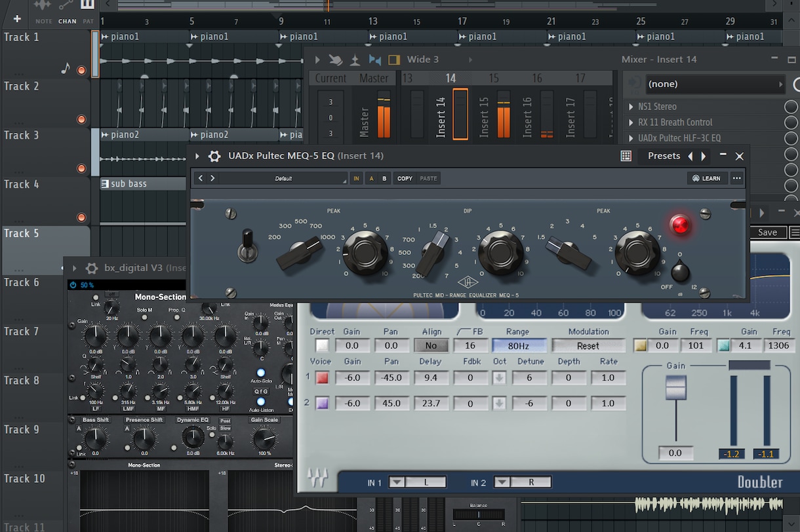
Task: Click the forward arrow in Pultec preset bar
Action: coord(212,178)
